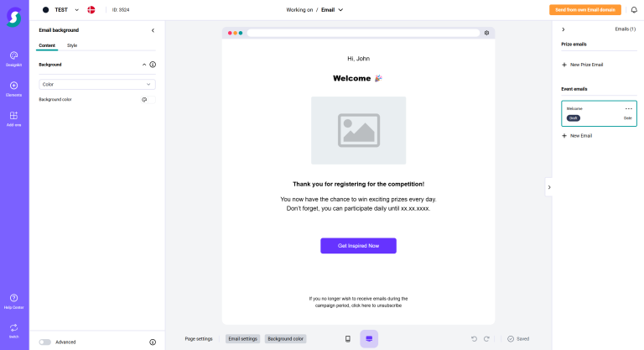
Task: Click the notification bell icon
Action: (634, 10)
